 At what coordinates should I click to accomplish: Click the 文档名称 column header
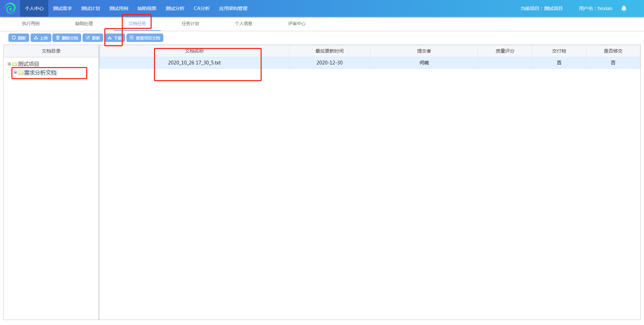194,51
